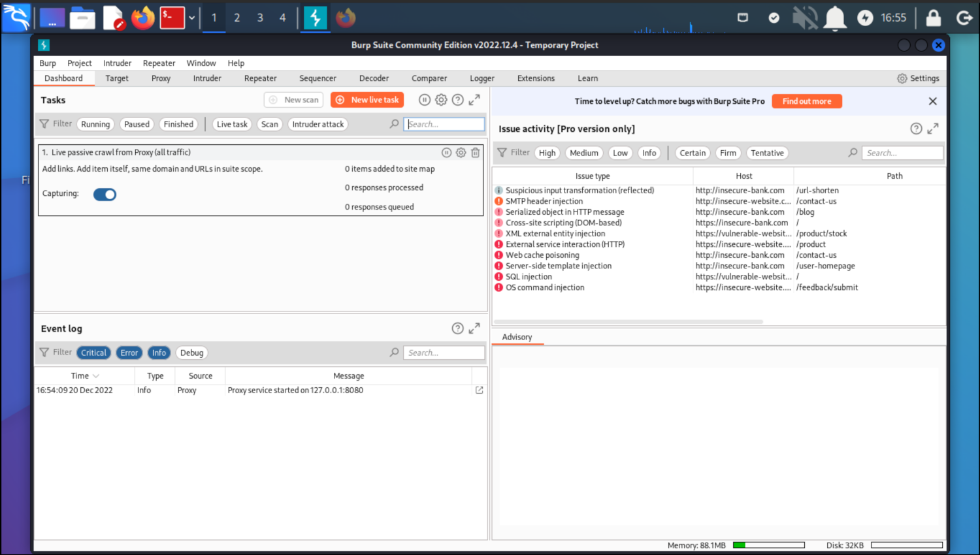
Task: Click the New scan button
Action: (x=294, y=100)
